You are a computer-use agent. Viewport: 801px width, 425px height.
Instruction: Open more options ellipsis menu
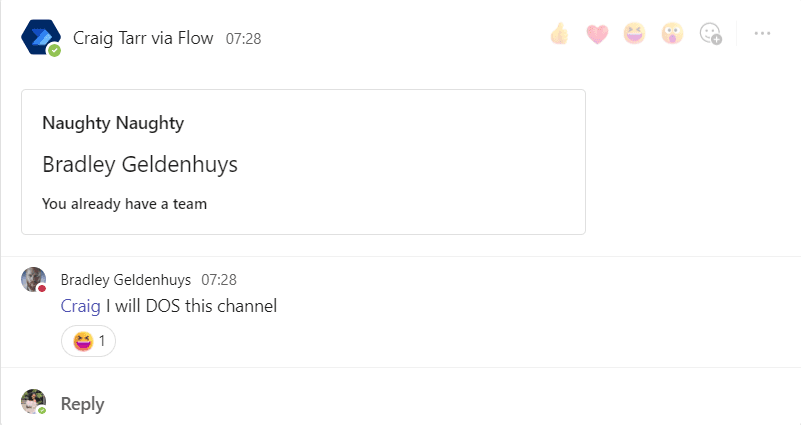[762, 33]
